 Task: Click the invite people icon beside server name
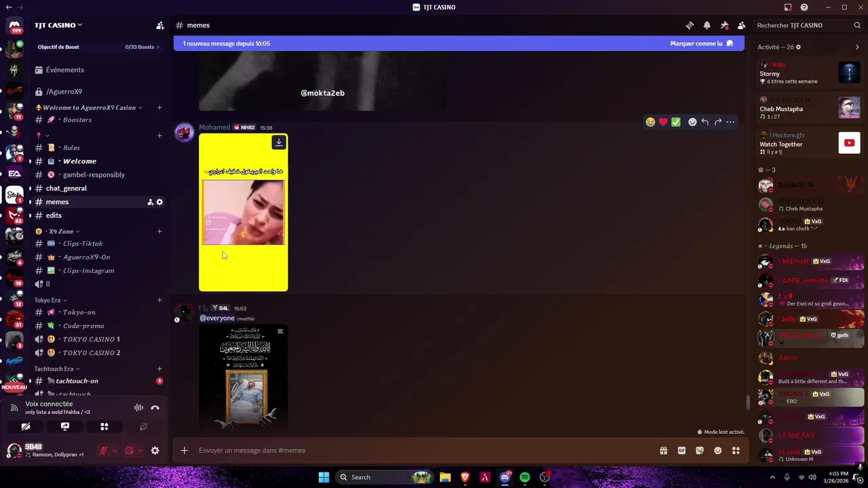tap(160, 25)
